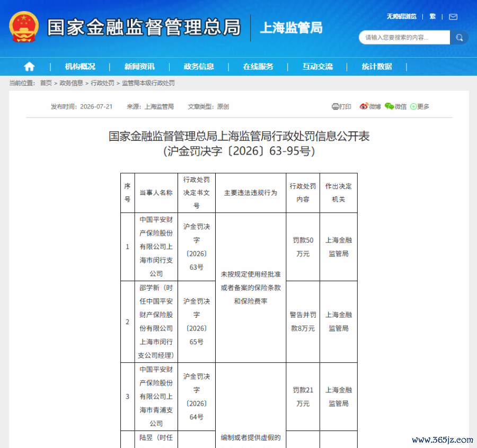
Task: Click the article title heading
Action: (x=239, y=144)
